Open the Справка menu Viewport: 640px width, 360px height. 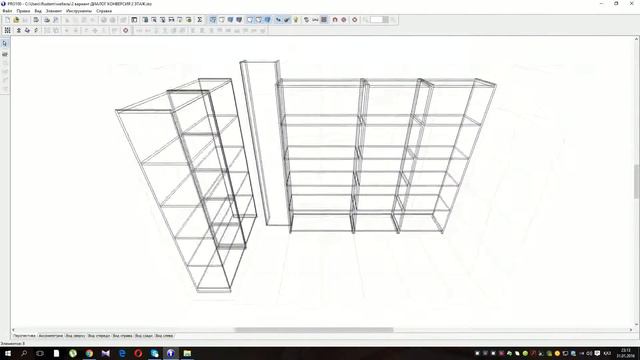(104, 11)
